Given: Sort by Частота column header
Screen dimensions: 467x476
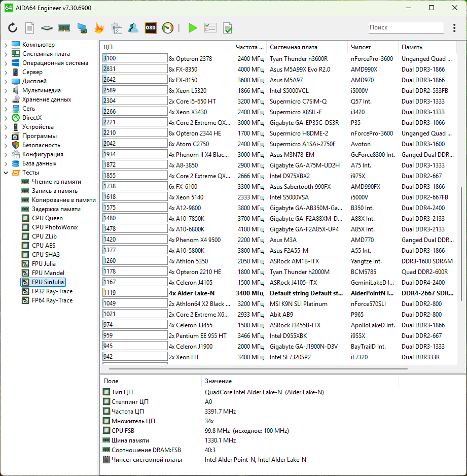Looking at the screenshot, I should 249,47.
